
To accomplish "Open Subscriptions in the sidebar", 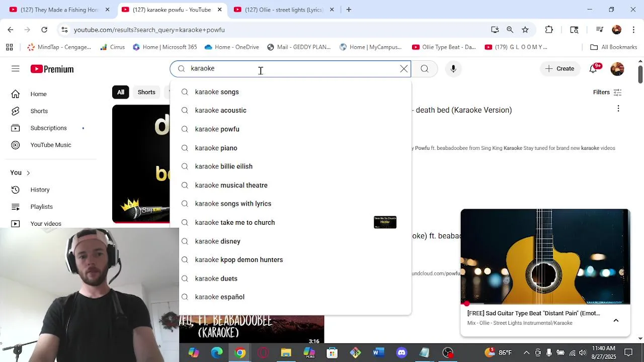I will coord(49,128).
